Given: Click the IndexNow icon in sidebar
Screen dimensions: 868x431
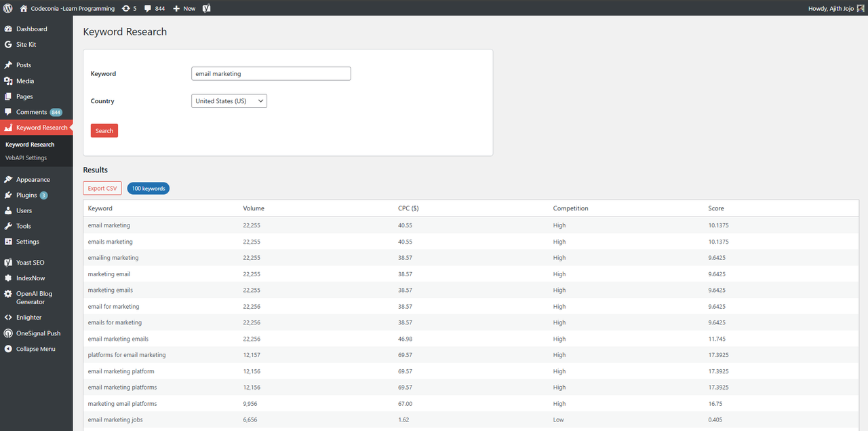Looking at the screenshot, I should [x=8, y=278].
